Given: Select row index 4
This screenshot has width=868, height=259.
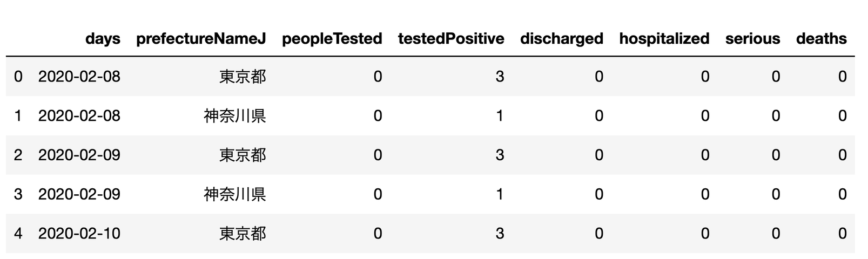Looking at the screenshot, I should click(18, 234).
